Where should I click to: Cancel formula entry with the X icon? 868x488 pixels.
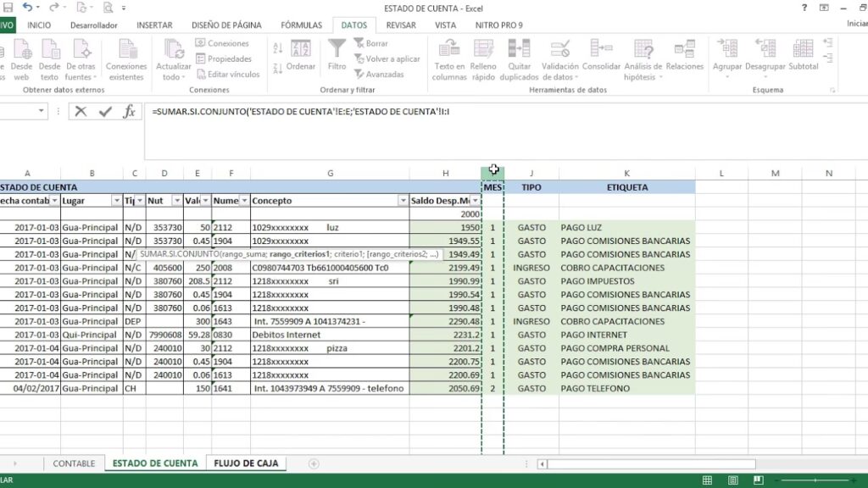click(x=81, y=111)
